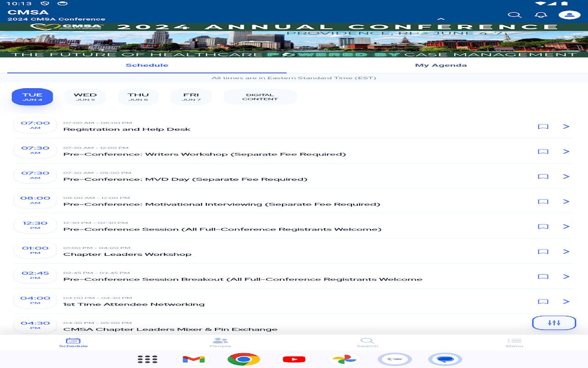588x368 pixels.
Task: Launch Gmail from the dock
Action: [193, 359]
